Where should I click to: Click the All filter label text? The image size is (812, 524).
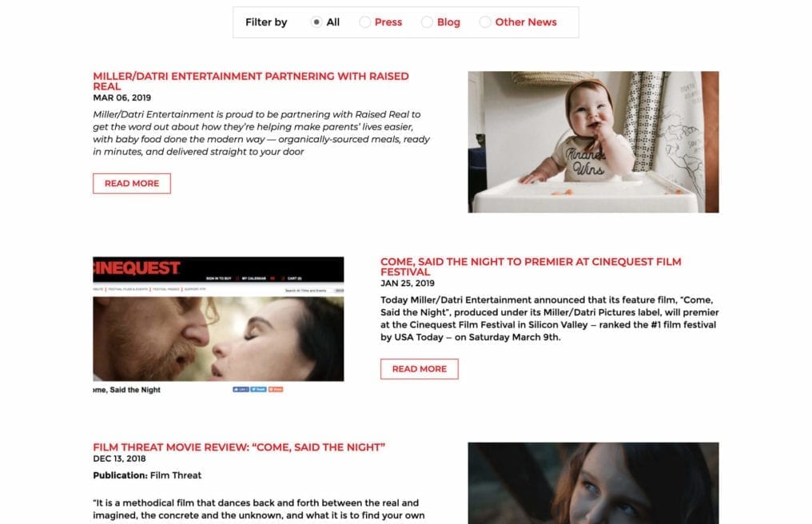333,22
